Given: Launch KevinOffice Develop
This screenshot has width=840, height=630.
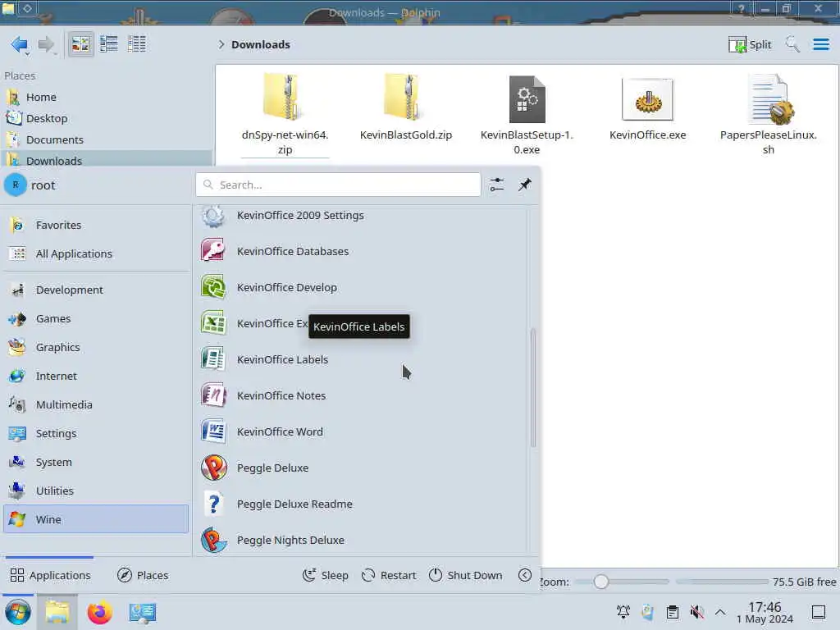Looking at the screenshot, I should click(x=361, y=288).
